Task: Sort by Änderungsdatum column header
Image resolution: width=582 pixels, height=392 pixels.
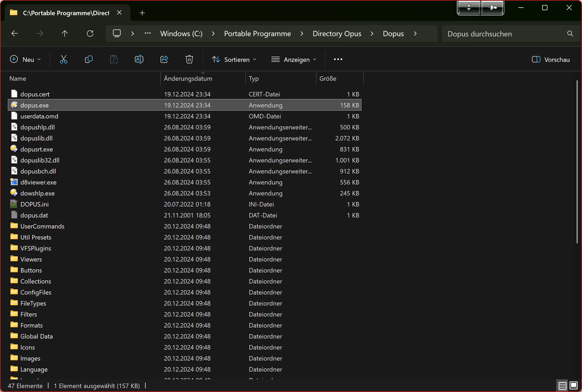Action: click(203, 78)
